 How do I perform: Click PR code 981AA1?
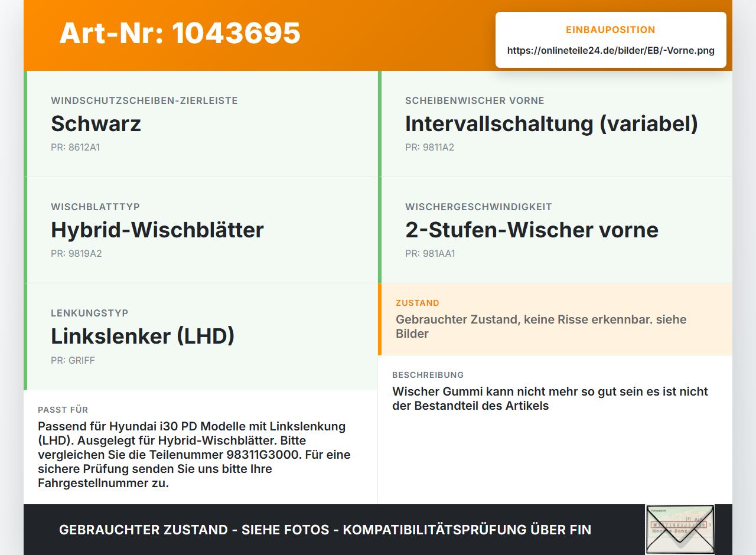[430, 253]
